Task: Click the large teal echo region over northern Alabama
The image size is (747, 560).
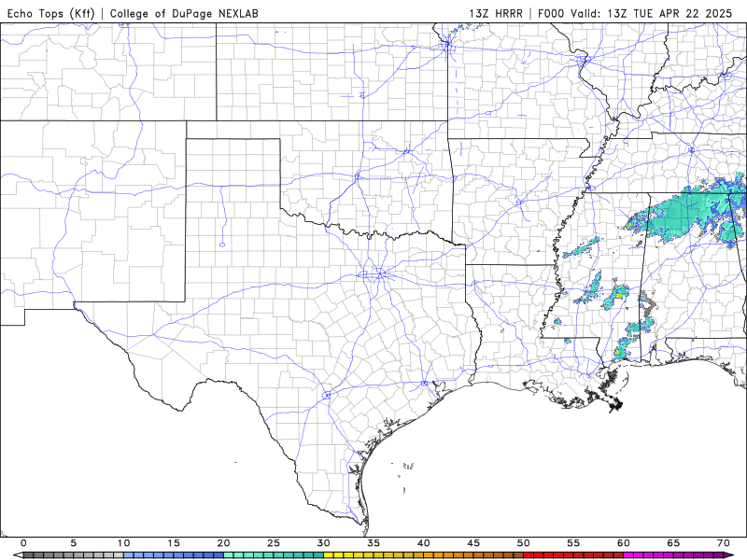Action: coord(682,215)
